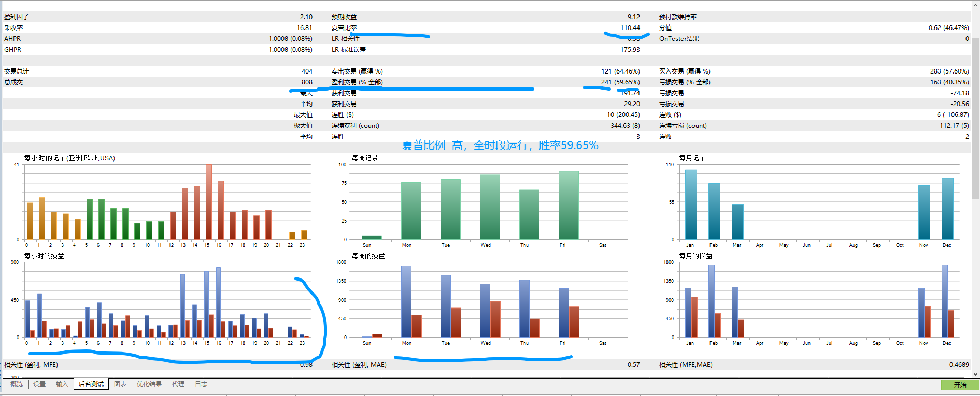Screen dimensions: 980x396
Task: Click the AHPR label
Action: point(12,39)
